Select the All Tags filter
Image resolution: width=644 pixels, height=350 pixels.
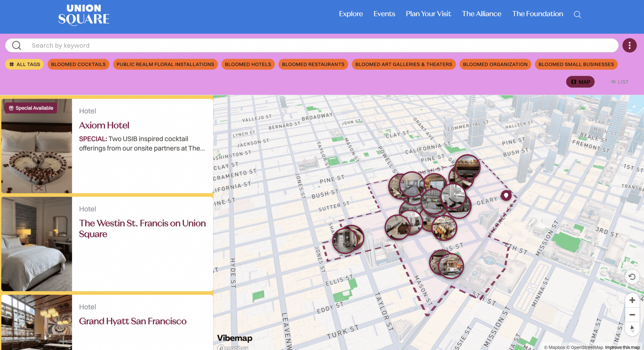[24, 64]
